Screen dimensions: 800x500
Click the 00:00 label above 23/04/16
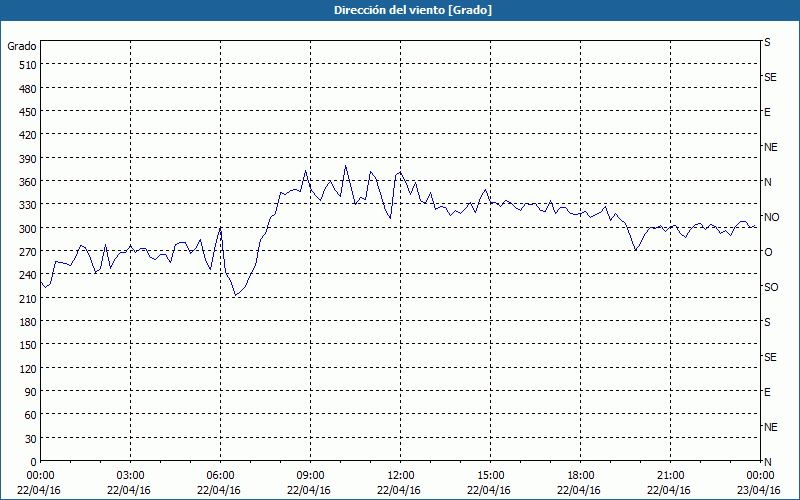pos(760,476)
